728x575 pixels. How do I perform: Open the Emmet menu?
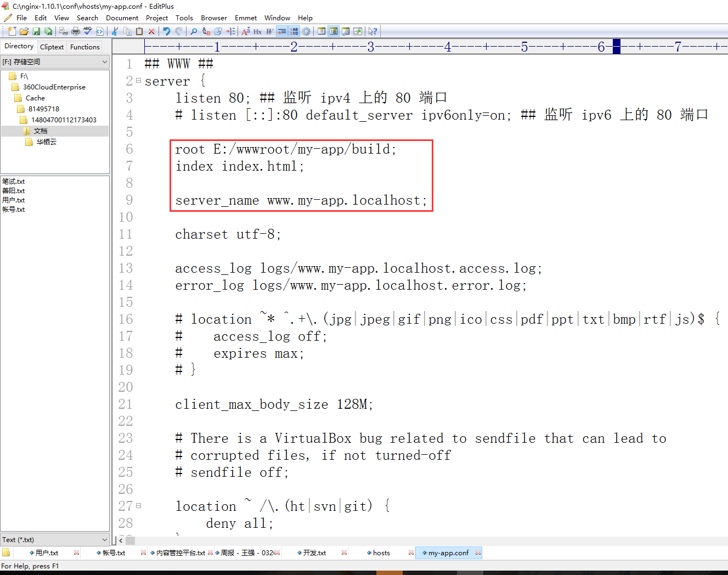(246, 18)
